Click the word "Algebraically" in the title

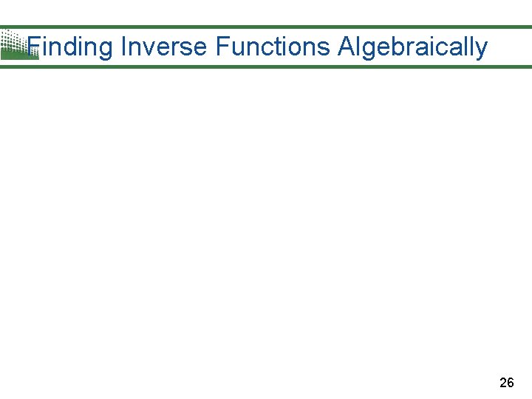[x=412, y=47]
